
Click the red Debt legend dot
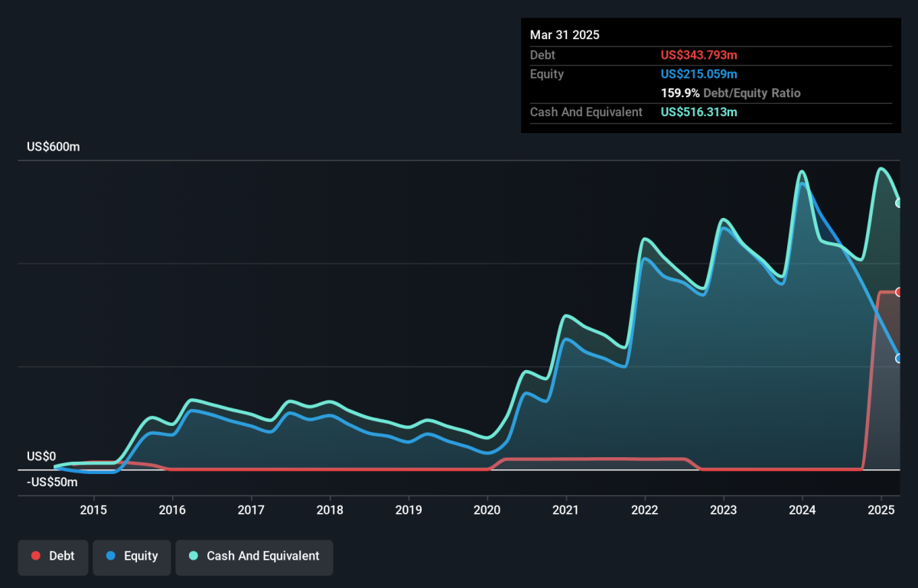36,557
